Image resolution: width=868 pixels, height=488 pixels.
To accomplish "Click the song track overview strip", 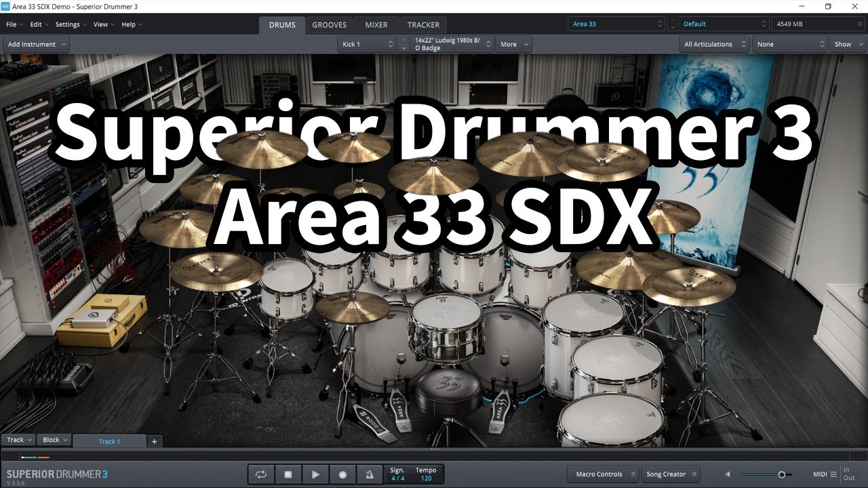I will tap(434, 457).
